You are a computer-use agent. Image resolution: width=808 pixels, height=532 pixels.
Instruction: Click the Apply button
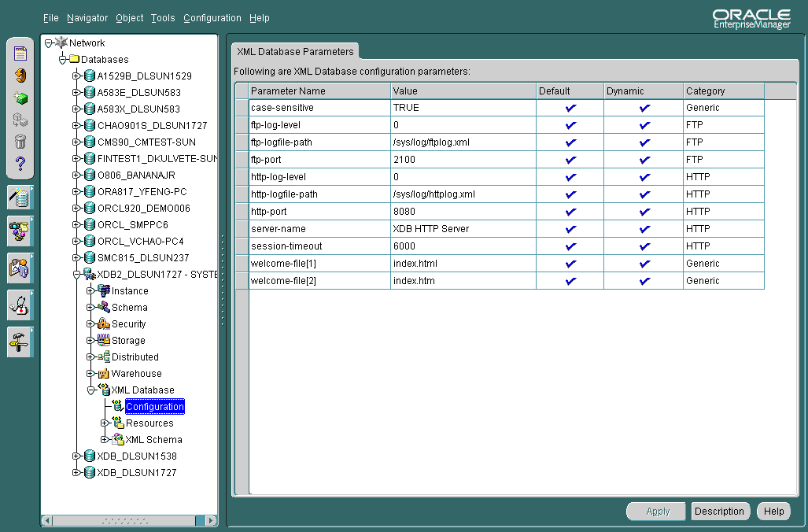tap(655, 511)
